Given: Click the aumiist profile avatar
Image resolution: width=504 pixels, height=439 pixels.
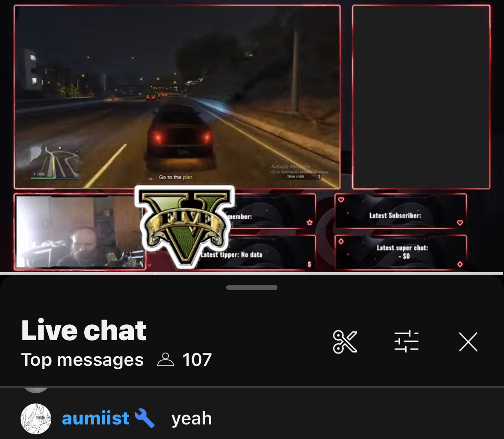Looking at the screenshot, I should pyautogui.click(x=36, y=418).
